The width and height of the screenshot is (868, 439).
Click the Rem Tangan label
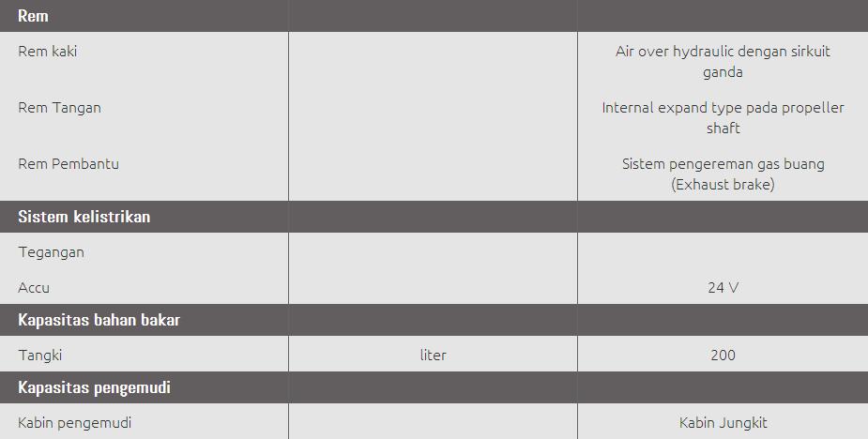59,107
